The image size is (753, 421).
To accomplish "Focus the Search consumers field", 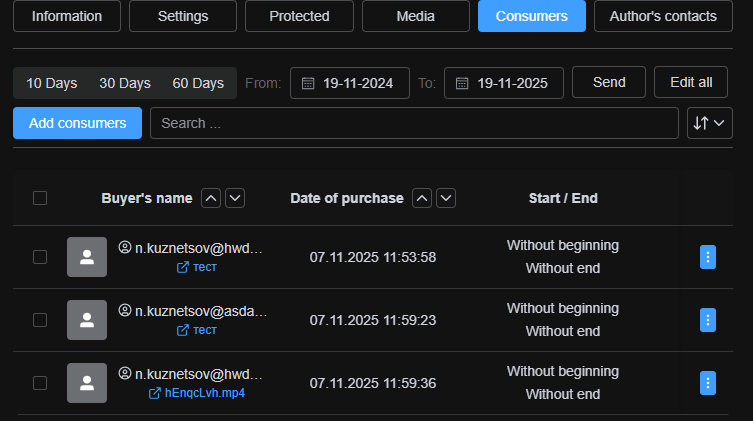I will [x=414, y=123].
